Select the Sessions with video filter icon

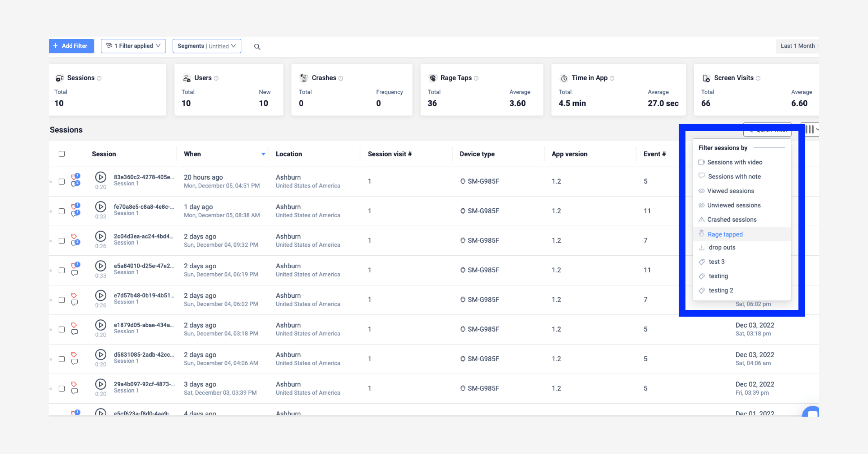coord(702,162)
